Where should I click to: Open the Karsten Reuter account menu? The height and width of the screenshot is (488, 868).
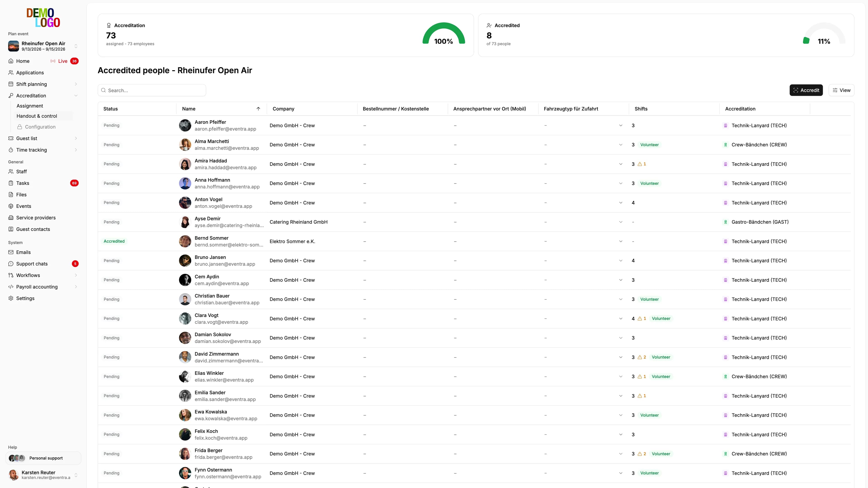point(43,475)
